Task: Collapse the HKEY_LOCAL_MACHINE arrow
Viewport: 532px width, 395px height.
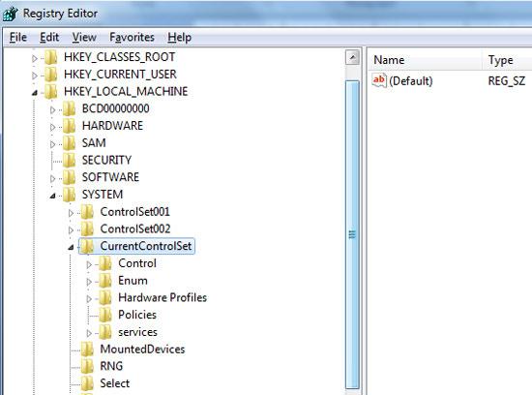Action: pyautogui.click(x=35, y=92)
